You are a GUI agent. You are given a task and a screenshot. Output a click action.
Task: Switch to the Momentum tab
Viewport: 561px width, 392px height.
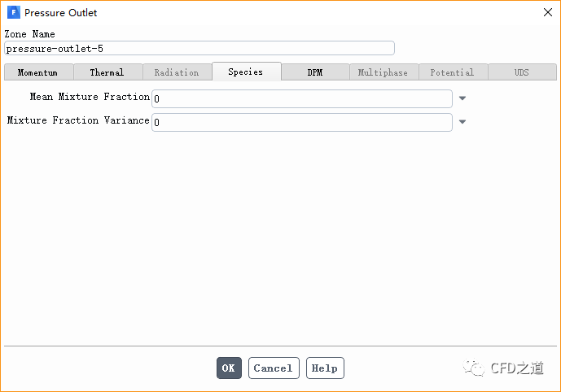(37, 72)
